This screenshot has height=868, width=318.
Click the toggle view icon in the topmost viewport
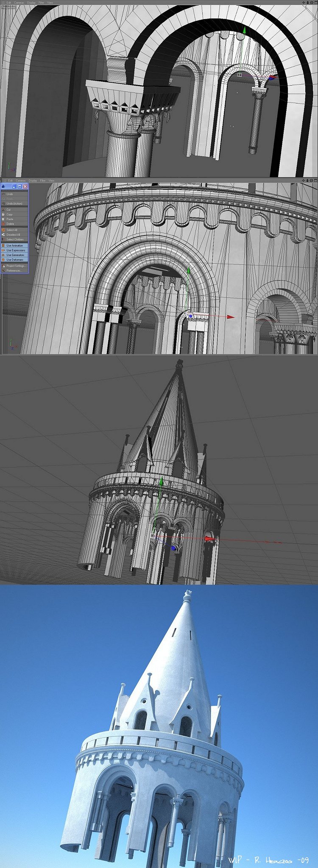point(315,3)
